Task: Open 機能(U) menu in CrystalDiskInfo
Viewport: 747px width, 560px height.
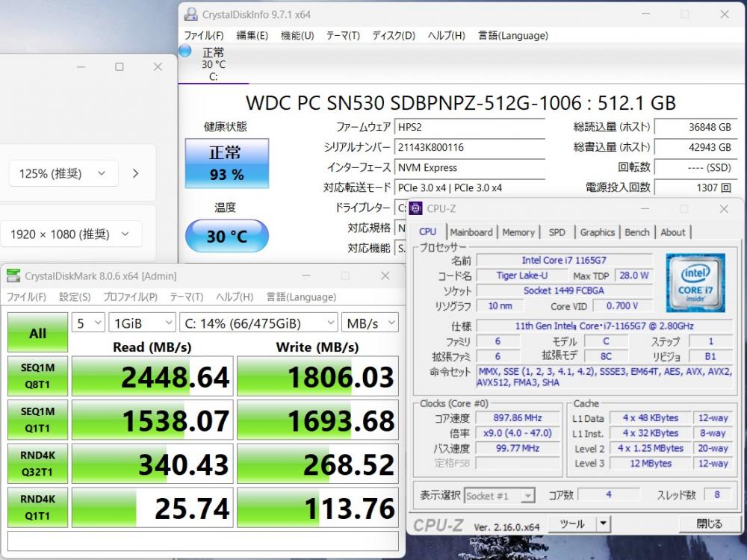Action: tap(297, 35)
